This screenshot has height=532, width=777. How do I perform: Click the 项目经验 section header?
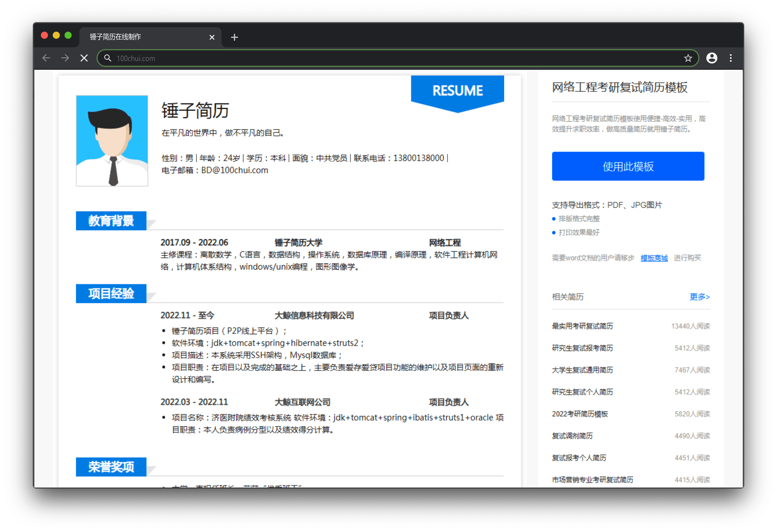point(111,294)
